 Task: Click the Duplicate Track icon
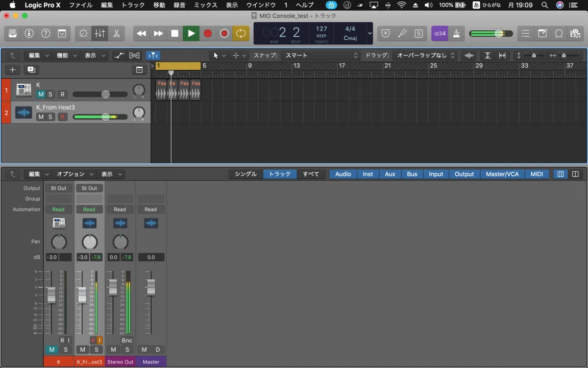pyautogui.click(x=31, y=70)
